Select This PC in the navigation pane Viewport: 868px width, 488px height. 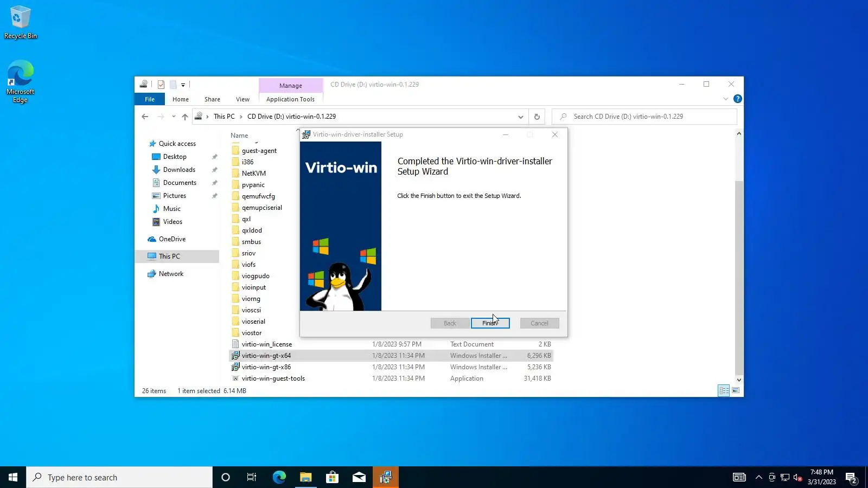click(x=177, y=256)
